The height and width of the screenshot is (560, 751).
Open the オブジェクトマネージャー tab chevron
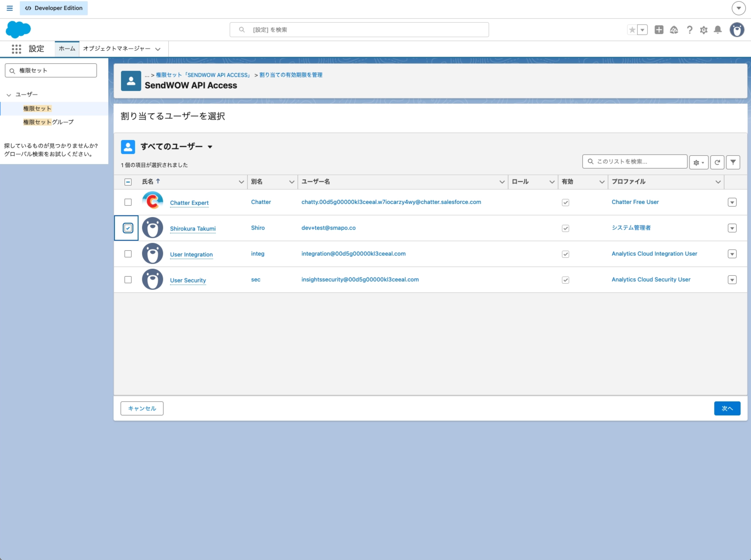158,49
